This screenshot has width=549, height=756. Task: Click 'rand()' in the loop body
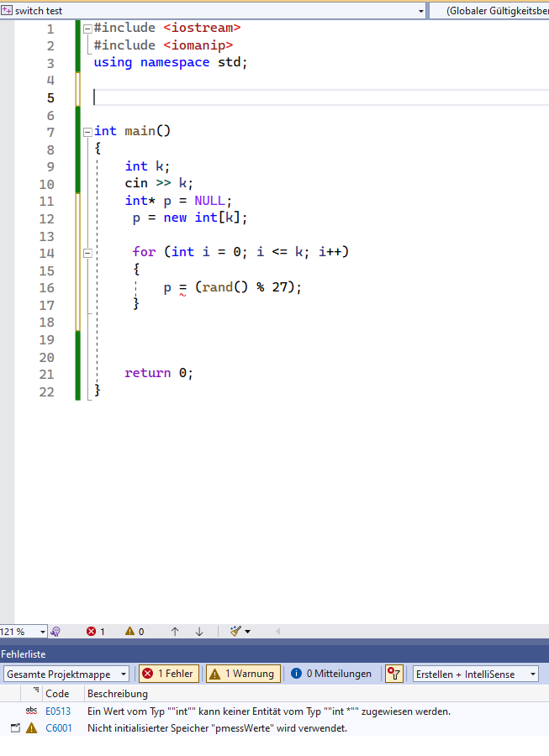(224, 287)
